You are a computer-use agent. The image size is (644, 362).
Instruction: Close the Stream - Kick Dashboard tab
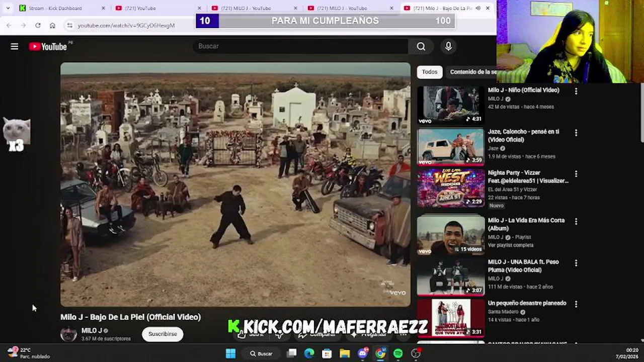(104, 8)
